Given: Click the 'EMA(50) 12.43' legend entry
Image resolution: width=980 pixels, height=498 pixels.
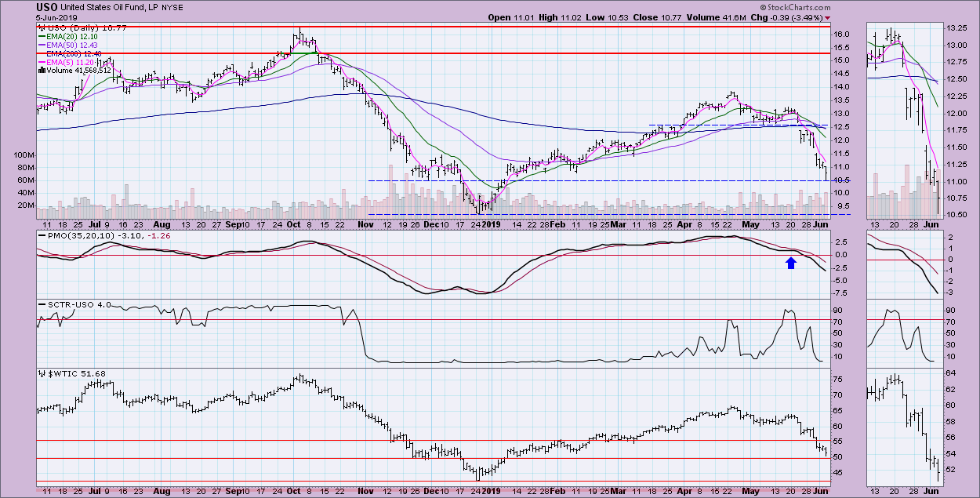Looking at the screenshot, I should click(72, 45).
